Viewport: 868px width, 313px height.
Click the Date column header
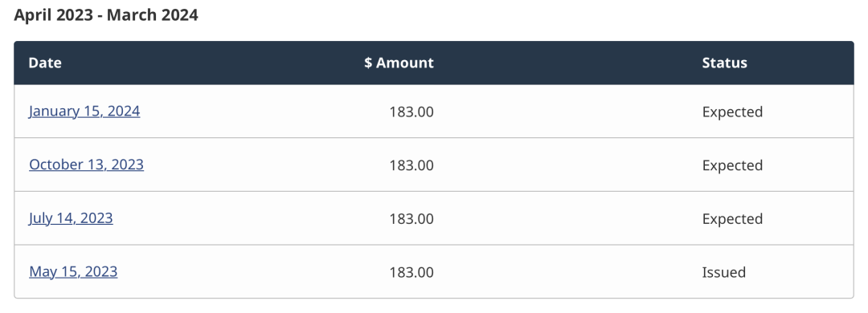[x=45, y=63]
